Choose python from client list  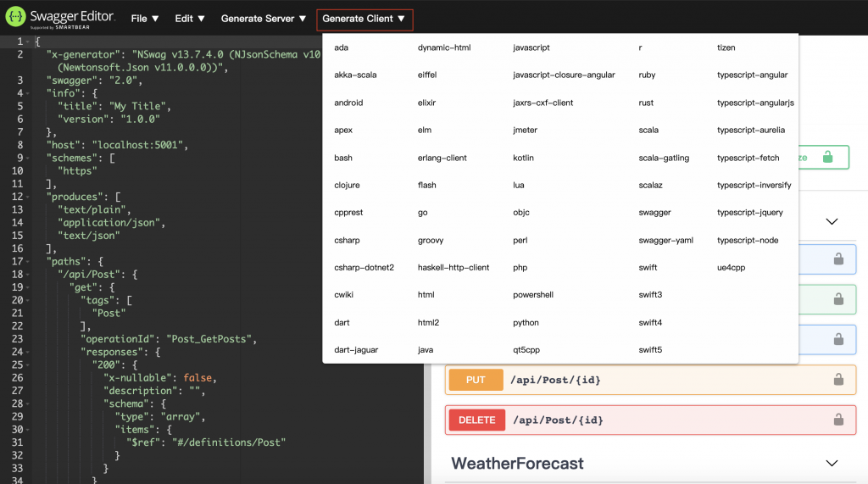(526, 322)
